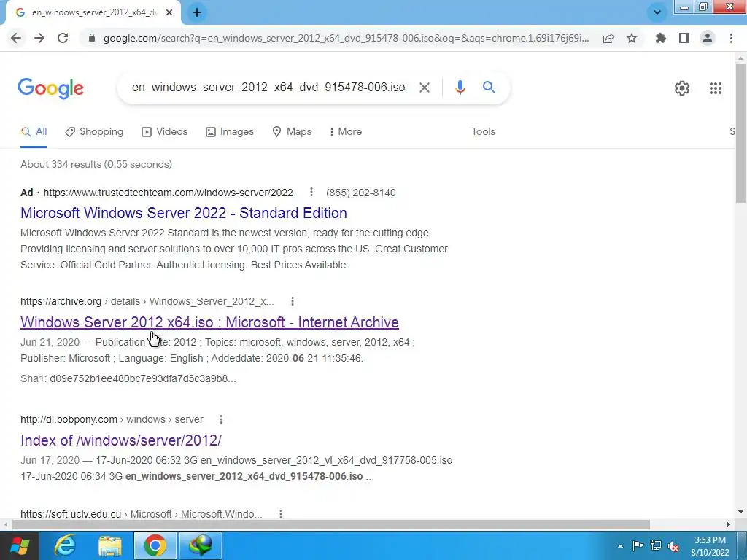Screen dimensions: 747x560
Task: Click the vertical scrollbar thumb
Action: click(x=740, y=133)
